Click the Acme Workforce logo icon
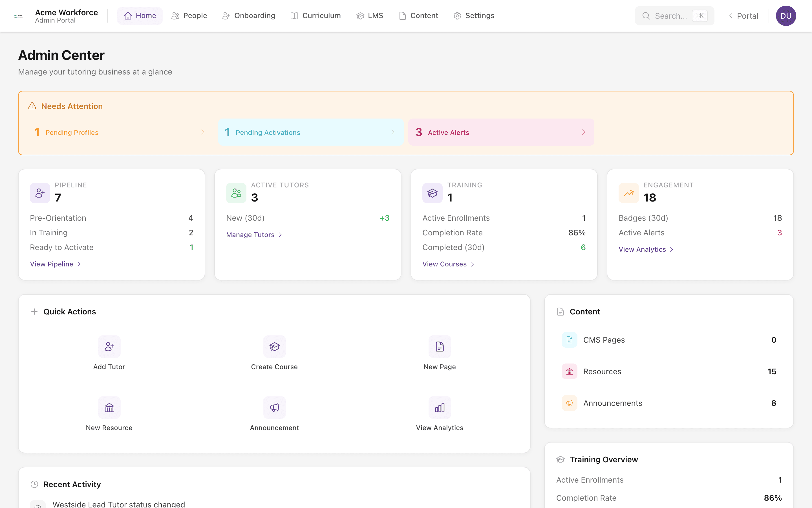The width and height of the screenshot is (812, 508). (18, 16)
